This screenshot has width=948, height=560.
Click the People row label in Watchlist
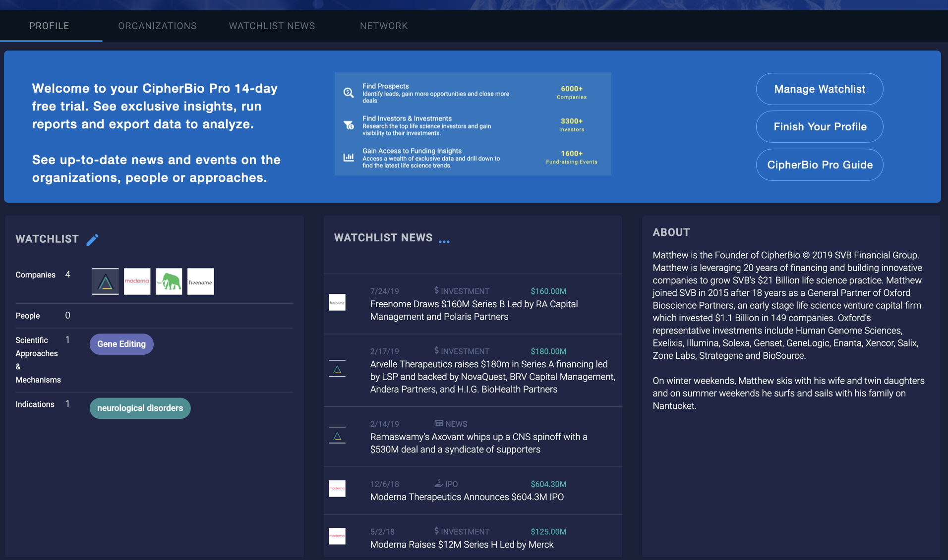pyautogui.click(x=28, y=316)
